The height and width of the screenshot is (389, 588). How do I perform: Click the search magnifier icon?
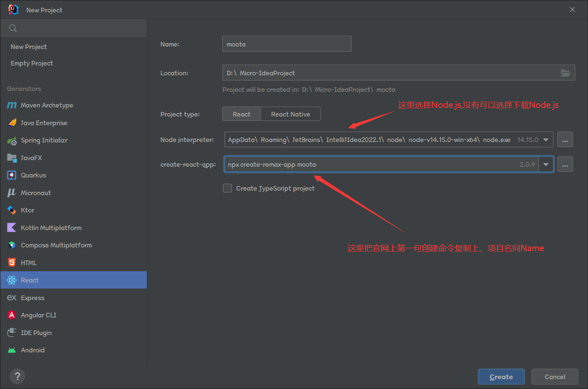13,28
